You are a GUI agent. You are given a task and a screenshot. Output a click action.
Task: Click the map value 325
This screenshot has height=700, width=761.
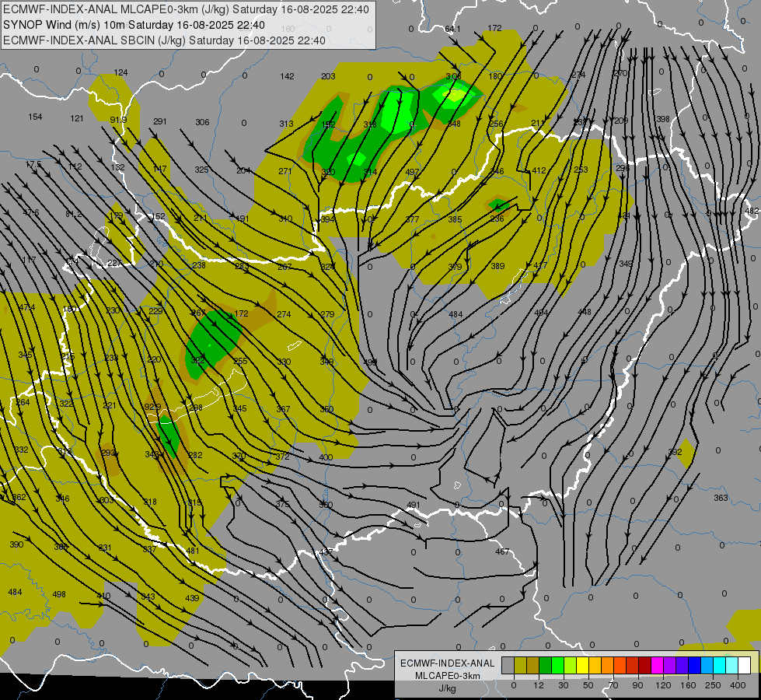tap(201, 170)
